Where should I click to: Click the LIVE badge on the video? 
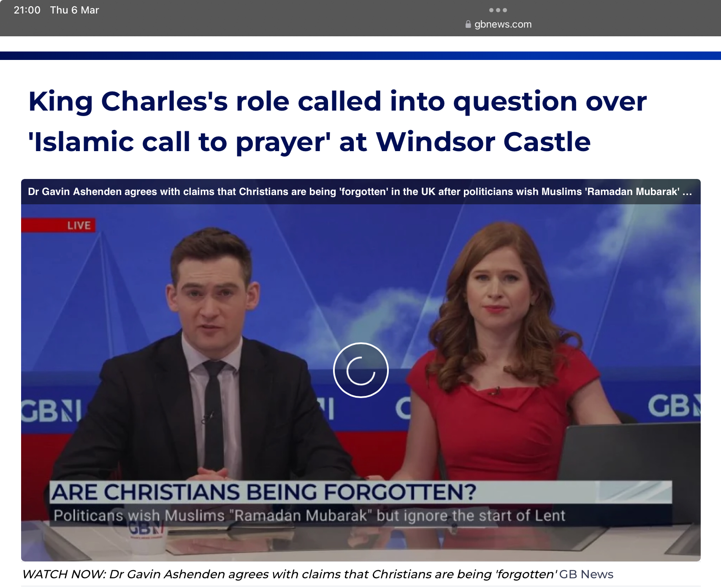point(59,225)
